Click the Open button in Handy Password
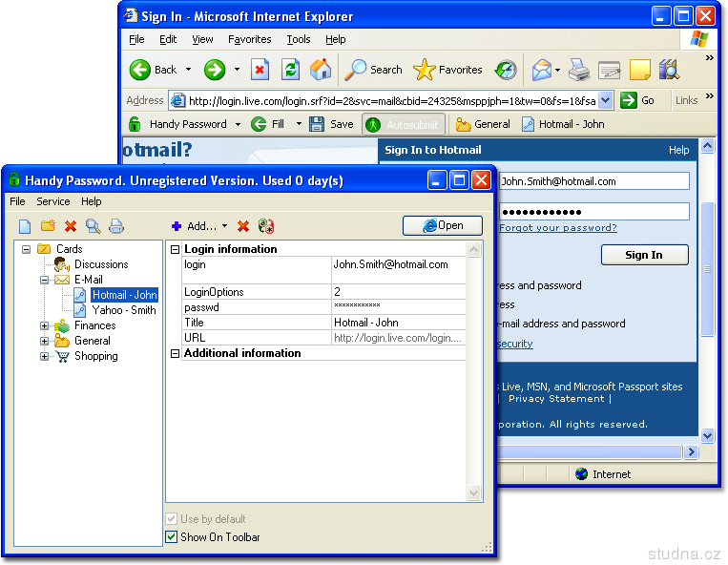Screen dimensions: 728x565 [x=443, y=225]
